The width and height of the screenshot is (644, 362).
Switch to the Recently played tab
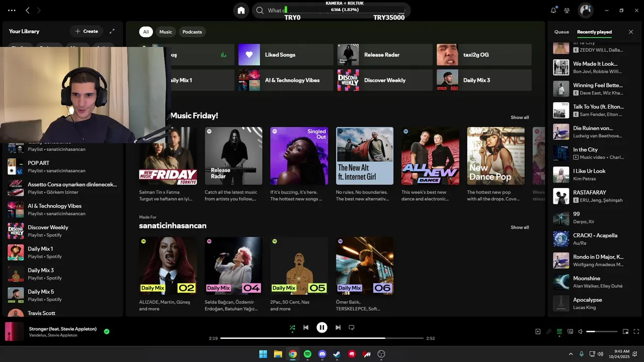coord(594,32)
